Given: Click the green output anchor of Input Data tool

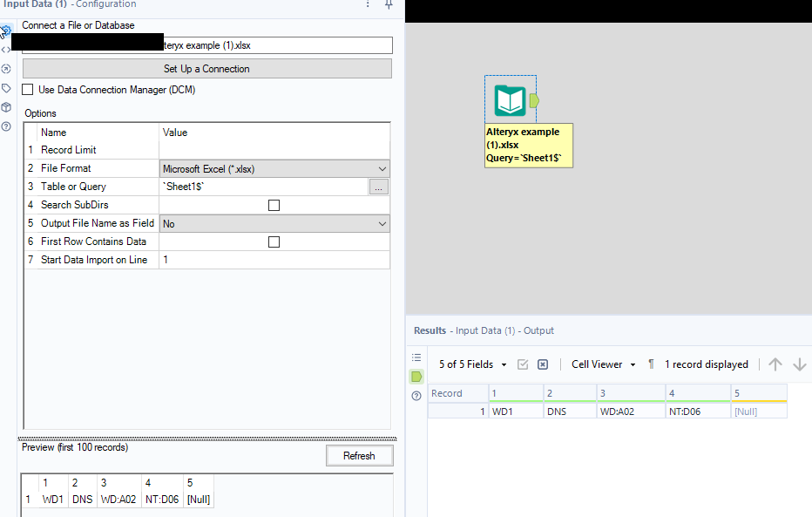Looking at the screenshot, I should [x=534, y=100].
